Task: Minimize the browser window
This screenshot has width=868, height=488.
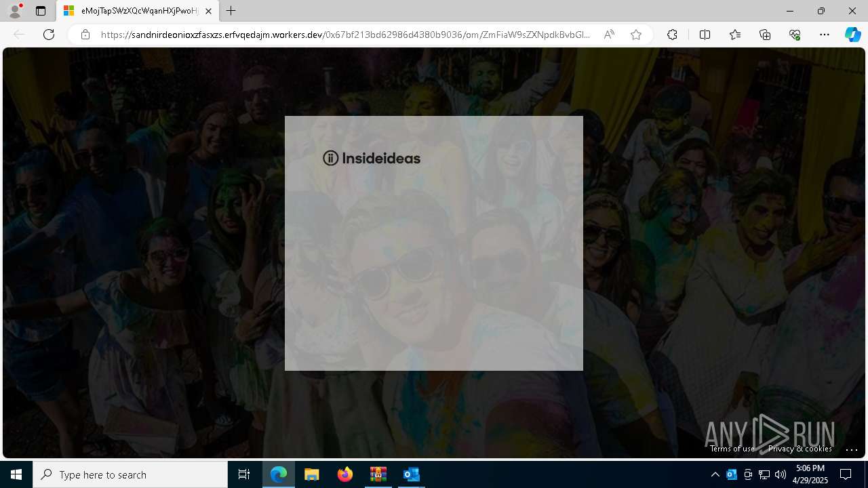Action: pos(790,11)
